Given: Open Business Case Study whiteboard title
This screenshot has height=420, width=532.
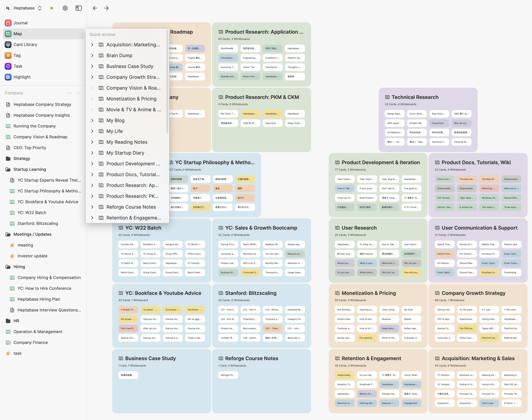Looking at the screenshot, I should 150,358.
